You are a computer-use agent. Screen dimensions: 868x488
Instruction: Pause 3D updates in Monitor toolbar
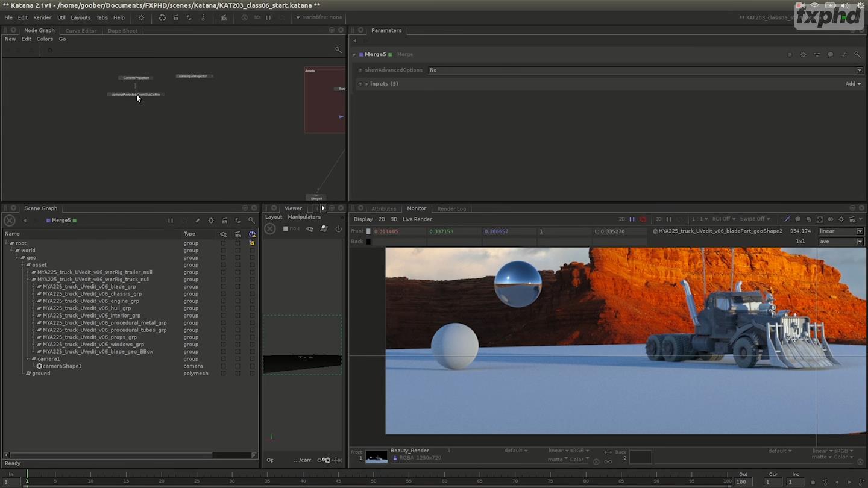point(668,219)
